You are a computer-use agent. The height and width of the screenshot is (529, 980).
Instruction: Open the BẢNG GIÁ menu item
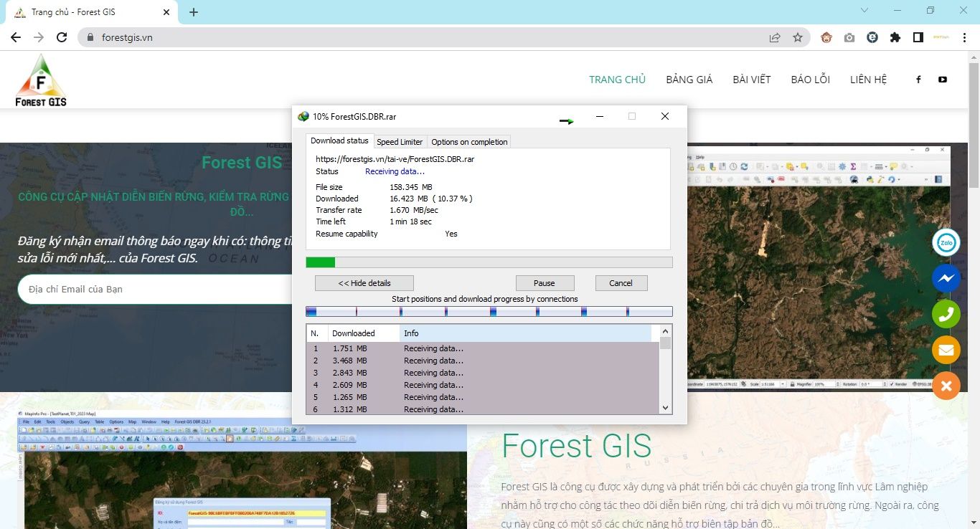click(x=689, y=80)
